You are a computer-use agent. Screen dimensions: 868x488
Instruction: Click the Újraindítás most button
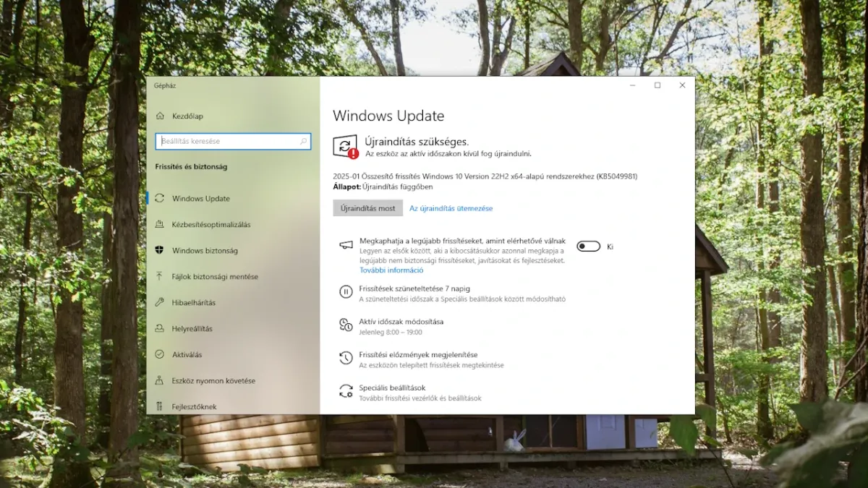[367, 208]
